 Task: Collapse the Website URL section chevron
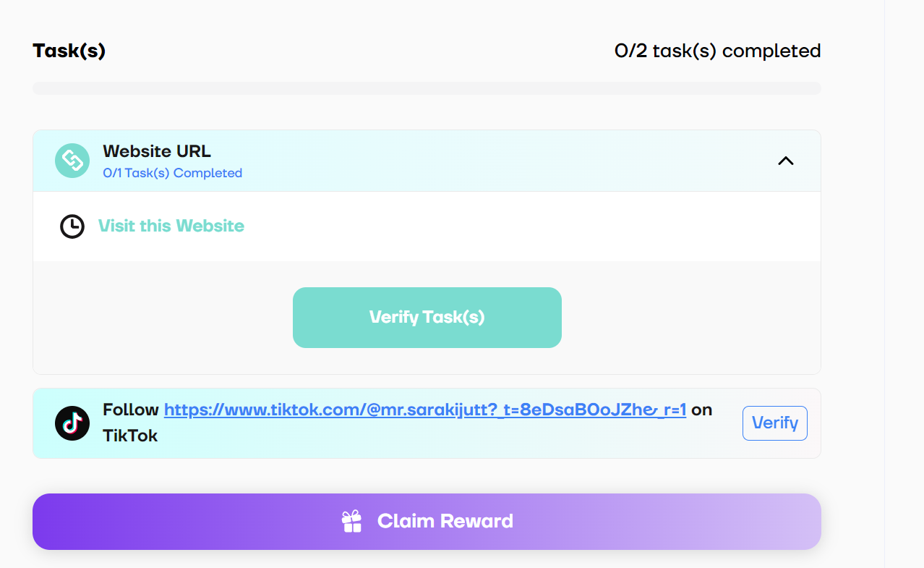pos(785,161)
